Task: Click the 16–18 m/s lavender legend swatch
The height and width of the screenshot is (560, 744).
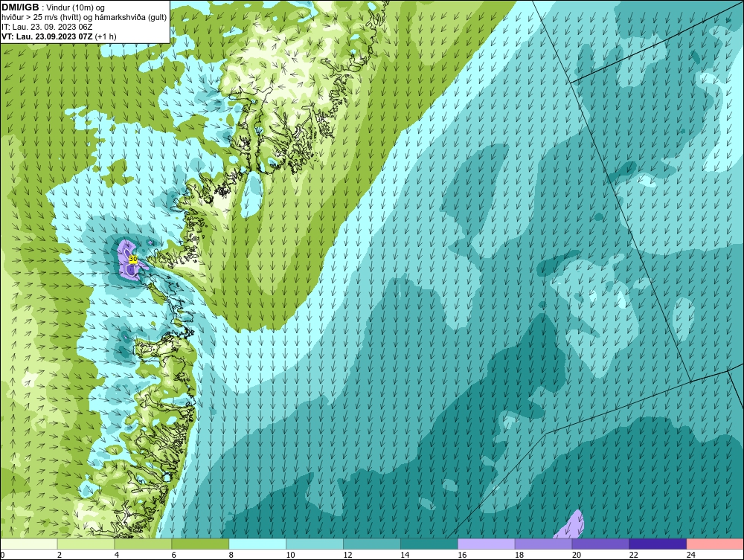Action: pos(486,544)
